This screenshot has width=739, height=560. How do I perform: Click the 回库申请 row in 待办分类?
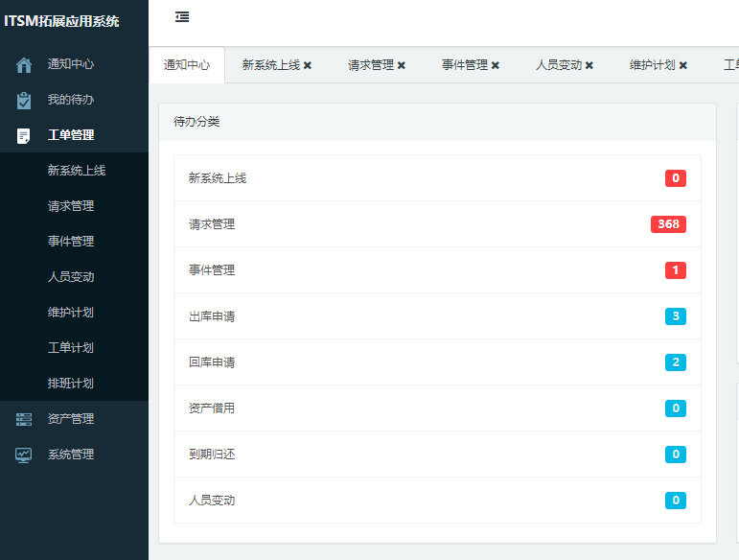click(437, 362)
